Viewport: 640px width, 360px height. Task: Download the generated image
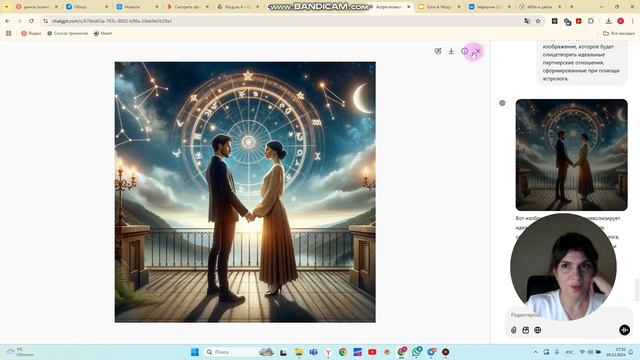tap(451, 51)
